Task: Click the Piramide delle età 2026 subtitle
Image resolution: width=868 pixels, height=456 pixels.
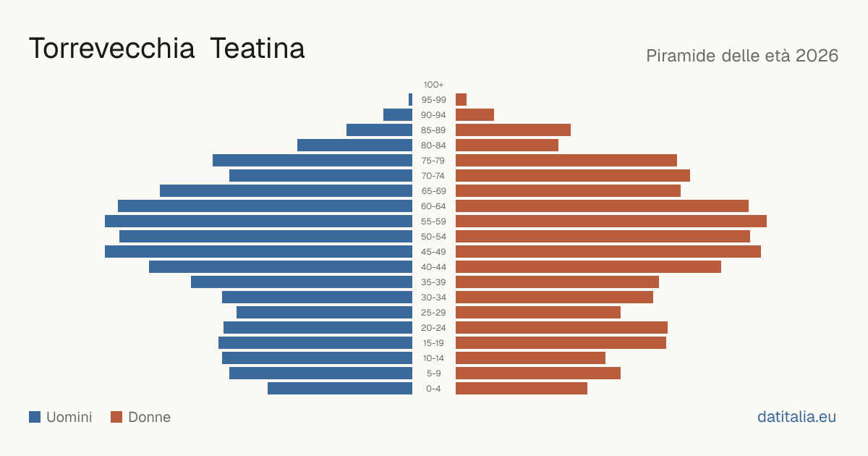Action: tap(742, 56)
